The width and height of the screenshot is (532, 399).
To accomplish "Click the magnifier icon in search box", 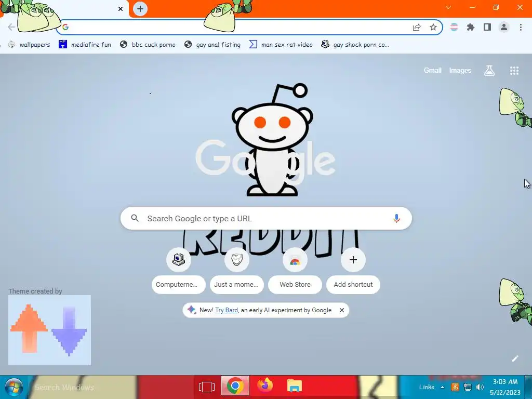I will 135,218.
